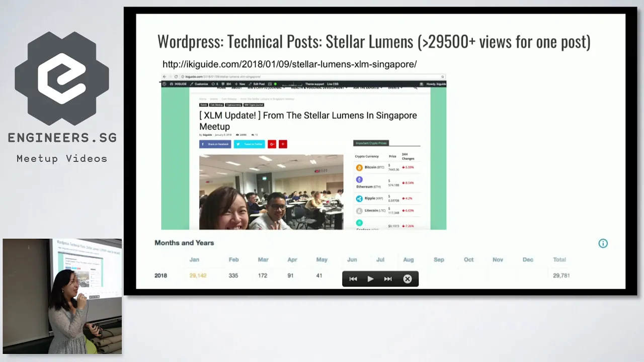Reload the ikiguide page in browser
The height and width of the screenshot is (362, 644).
[176, 76]
